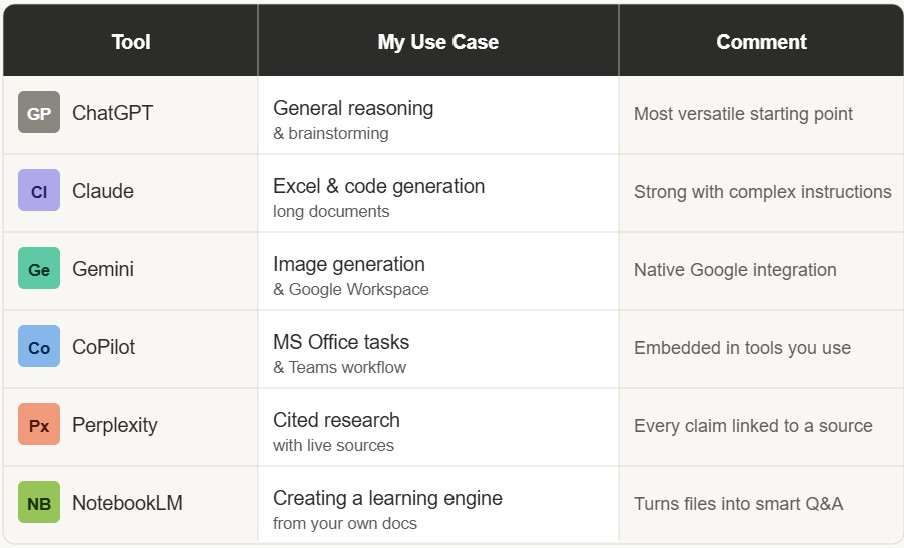This screenshot has height=548, width=904.
Task: Click the General reasoning use case cell
Action: [x=353, y=108]
